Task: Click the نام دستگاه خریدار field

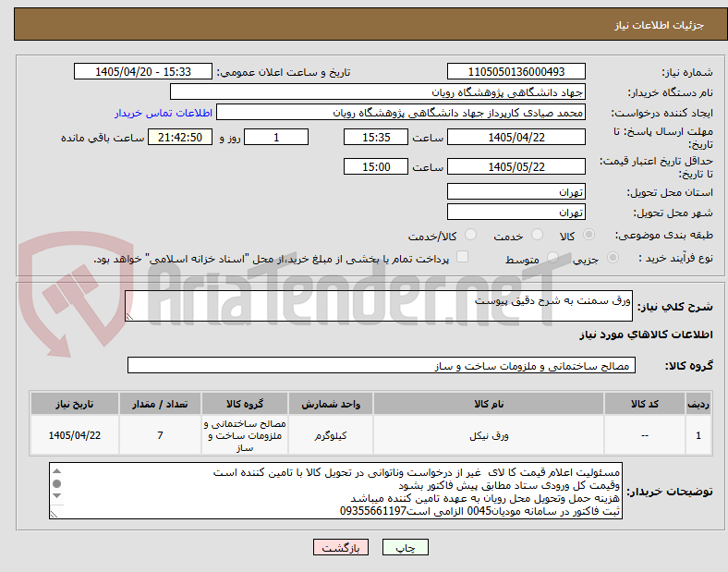Action: (378, 91)
